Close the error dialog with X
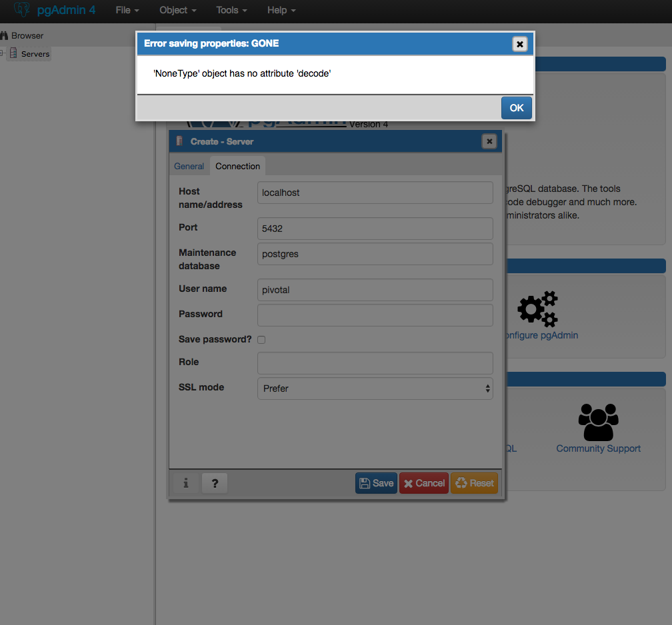 520,44
